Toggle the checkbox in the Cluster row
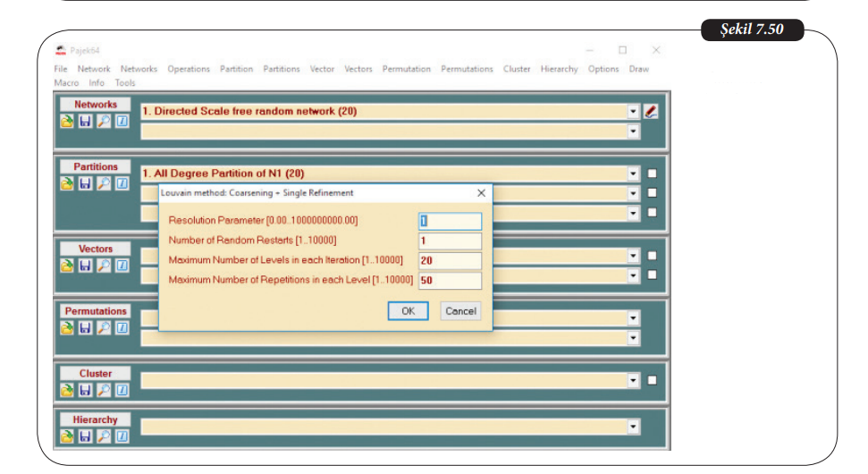This screenshot has width=868, height=474. point(652,380)
